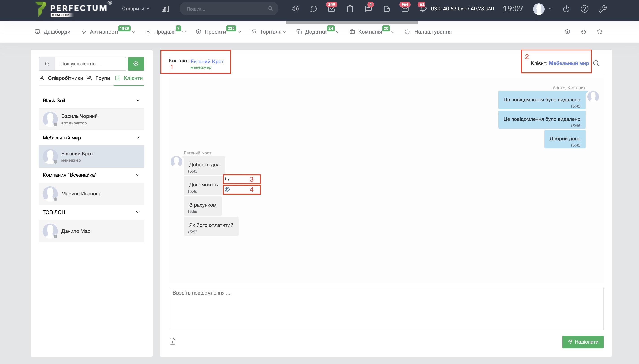Click the star favorites icon
Viewport: 639px width, 364px height.
pos(600,32)
